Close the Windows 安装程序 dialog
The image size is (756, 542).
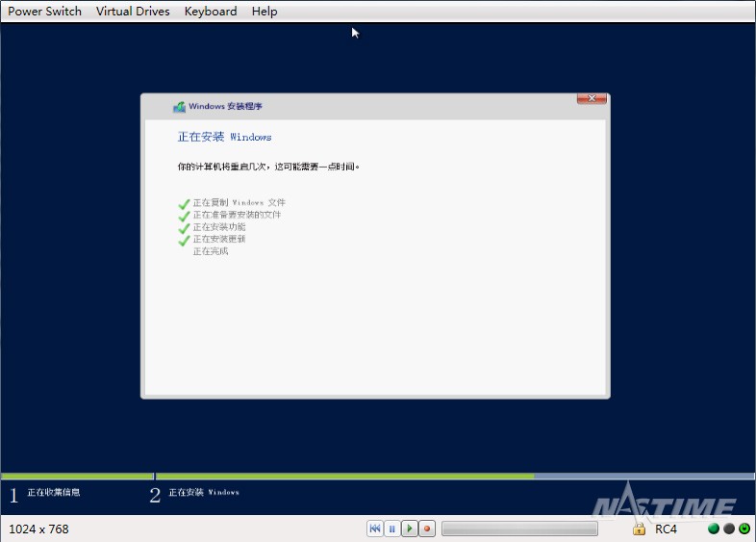592,98
